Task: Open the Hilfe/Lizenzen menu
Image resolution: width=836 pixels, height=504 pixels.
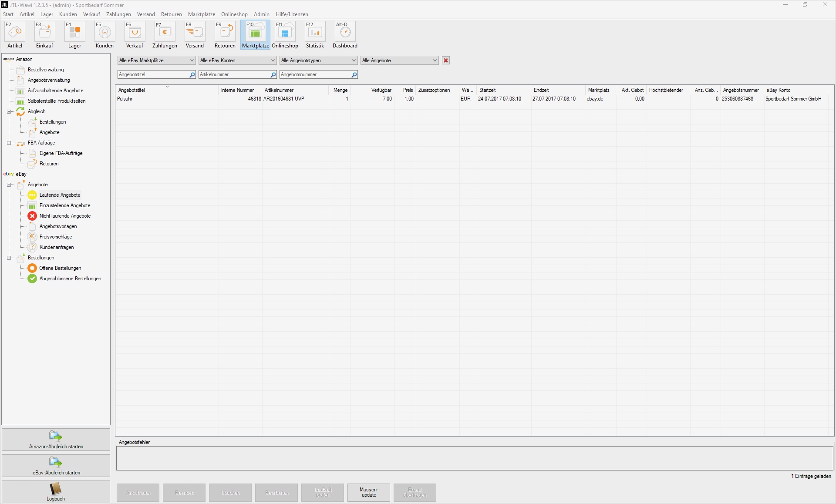Action: [291, 14]
